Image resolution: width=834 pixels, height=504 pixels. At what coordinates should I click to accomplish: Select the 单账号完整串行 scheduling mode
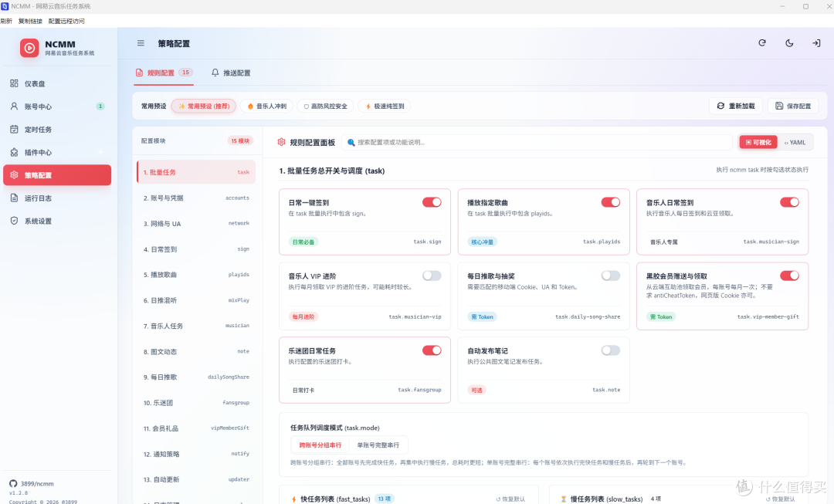click(378, 445)
